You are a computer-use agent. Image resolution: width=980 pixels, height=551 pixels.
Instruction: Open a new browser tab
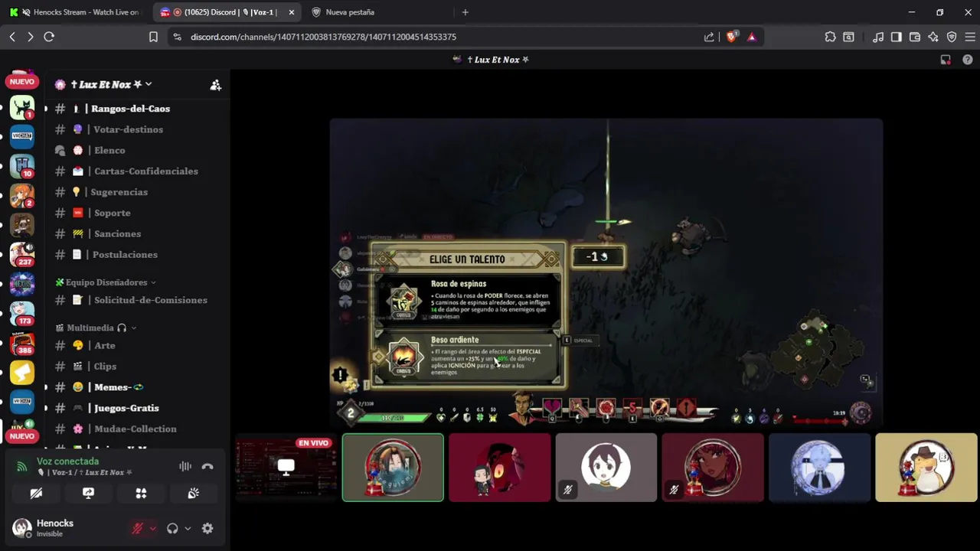click(465, 12)
